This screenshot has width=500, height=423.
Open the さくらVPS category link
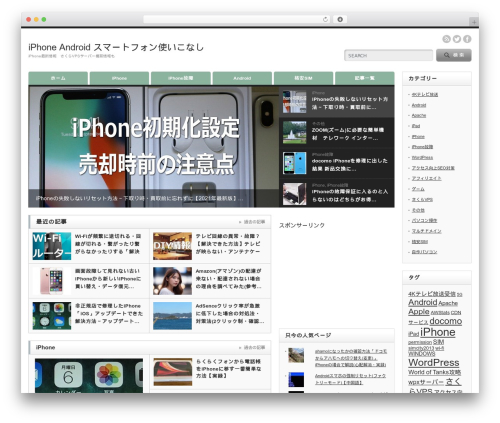[422, 199]
